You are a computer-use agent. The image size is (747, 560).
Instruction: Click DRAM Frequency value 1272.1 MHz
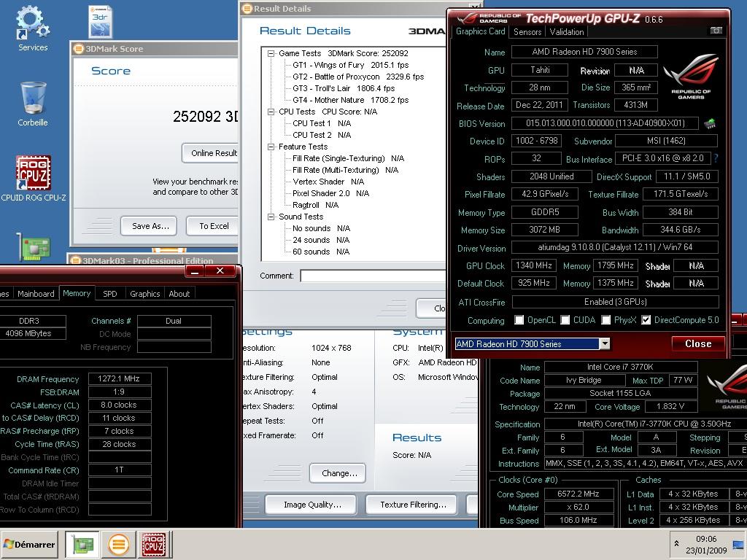point(120,378)
